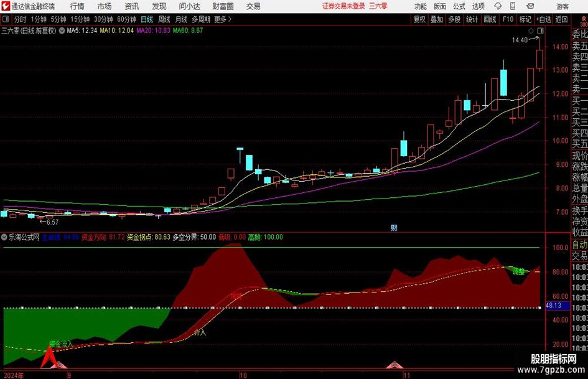Screen dimensions: 588x379
Task: Switch to the 周线 weekly tab
Action: pos(164,19)
